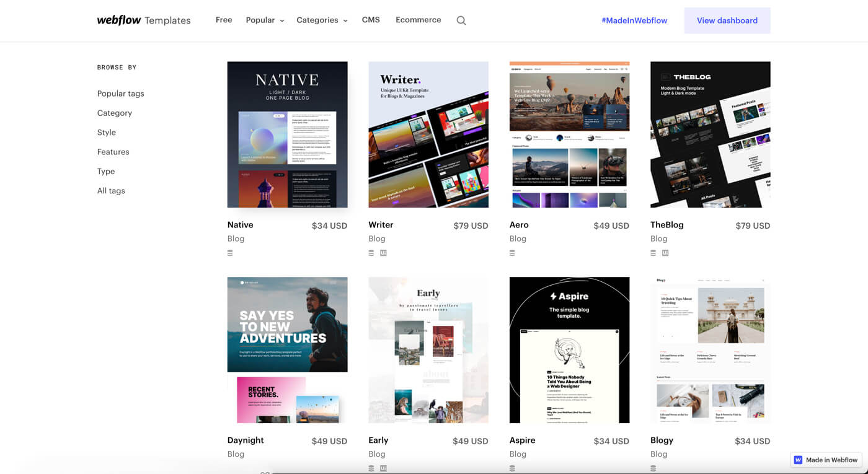This screenshot has width=868, height=474.
Task: Click the Early template title
Action: coord(378,441)
